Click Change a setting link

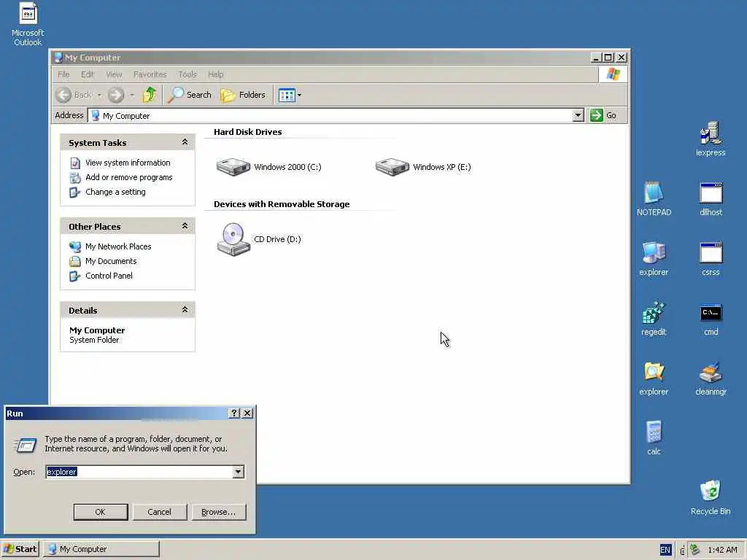click(115, 192)
